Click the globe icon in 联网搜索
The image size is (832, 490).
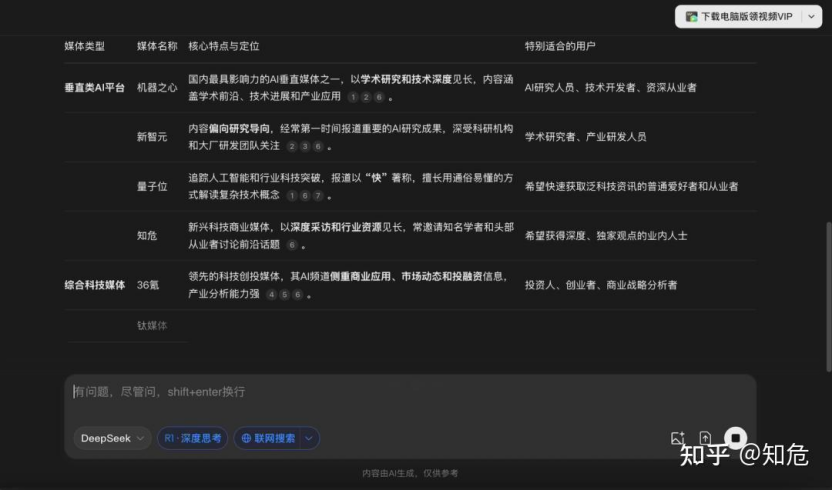point(246,438)
